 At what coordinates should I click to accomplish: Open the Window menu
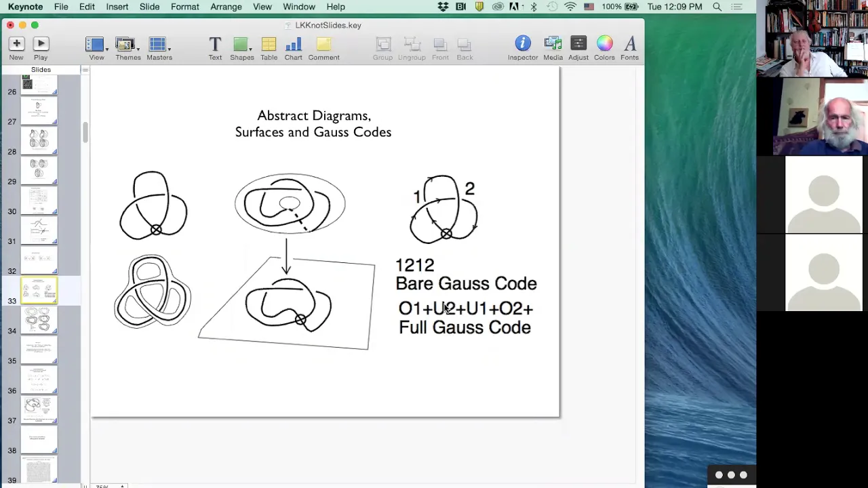point(299,7)
